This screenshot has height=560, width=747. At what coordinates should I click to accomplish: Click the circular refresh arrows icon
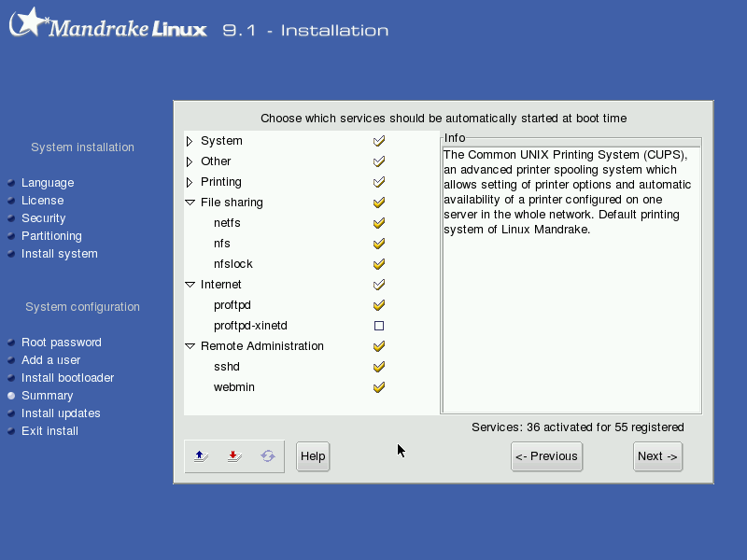tap(268, 456)
